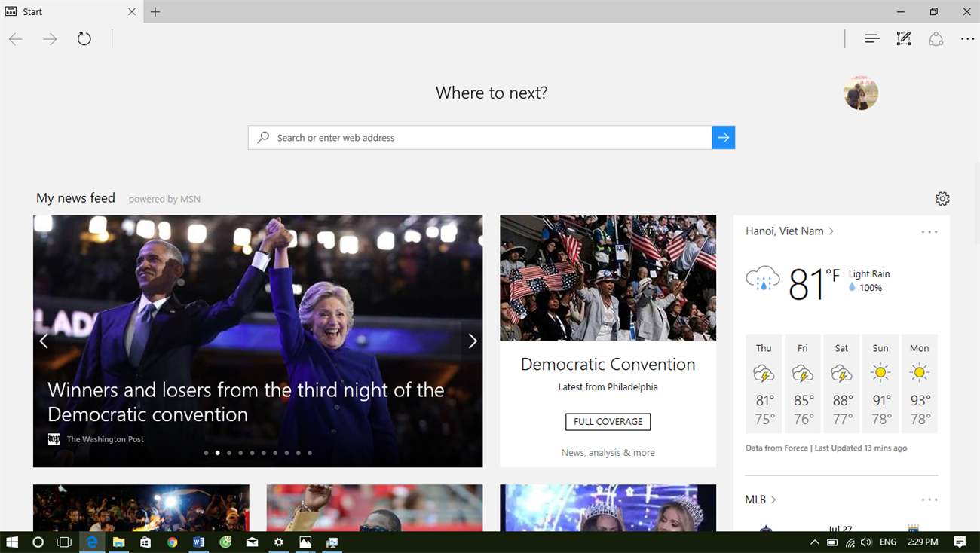This screenshot has width=980, height=553.
Task: Select the Sat forecast tile
Action: 841,384
